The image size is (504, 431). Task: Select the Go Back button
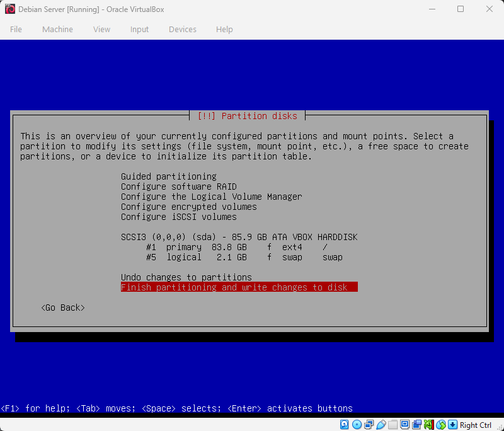[x=62, y=307]
